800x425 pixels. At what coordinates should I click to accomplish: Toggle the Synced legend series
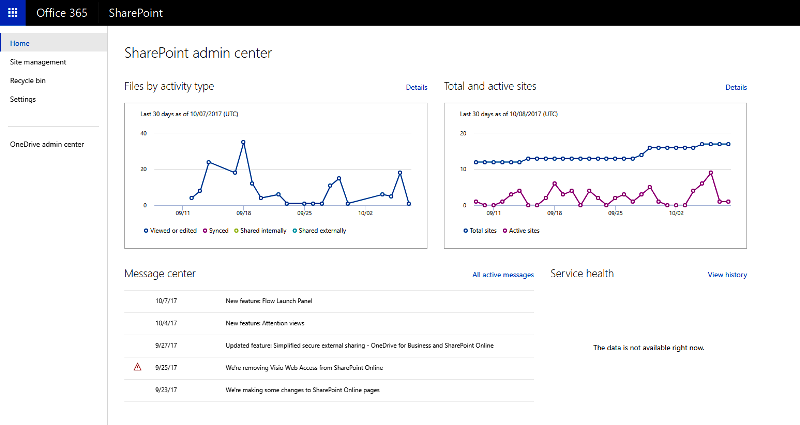[204, 230]
